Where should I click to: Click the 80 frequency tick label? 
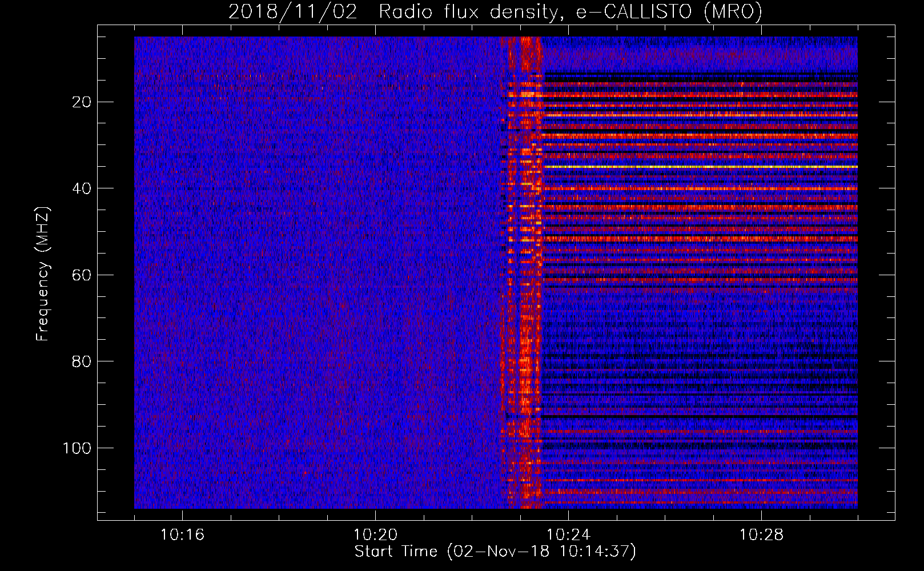pyautogui.click(x=82, y=361)
